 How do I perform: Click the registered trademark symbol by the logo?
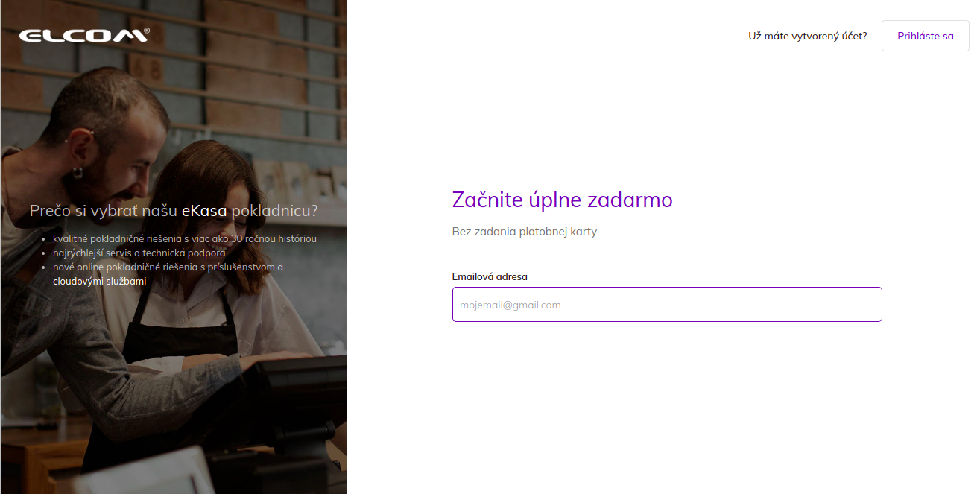tap(147, 31)
